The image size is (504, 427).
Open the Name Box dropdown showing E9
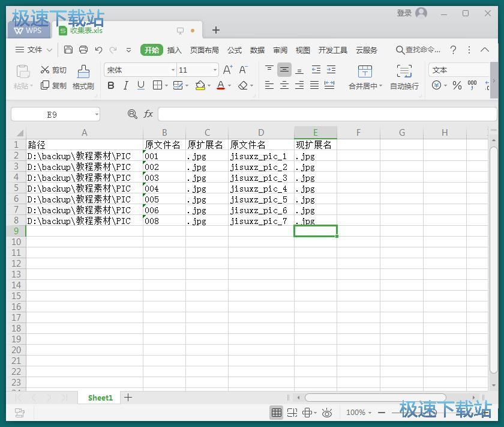tap(97, 114)
